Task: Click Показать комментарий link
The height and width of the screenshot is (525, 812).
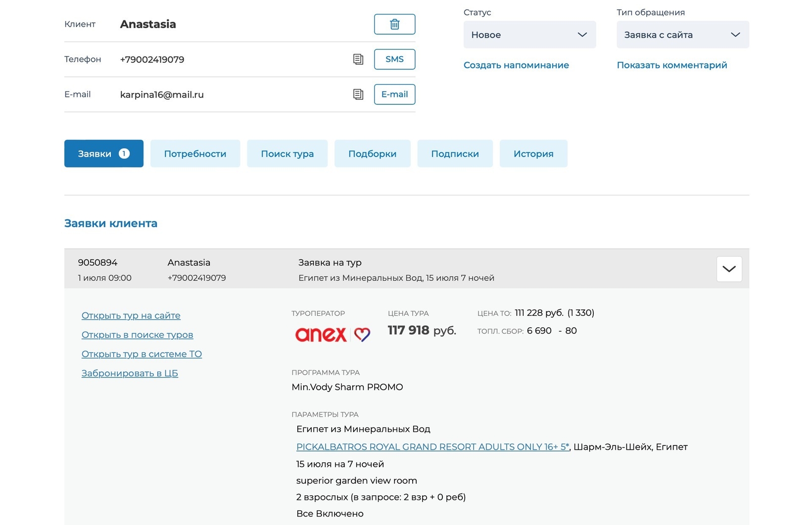Action: point(671,65)
